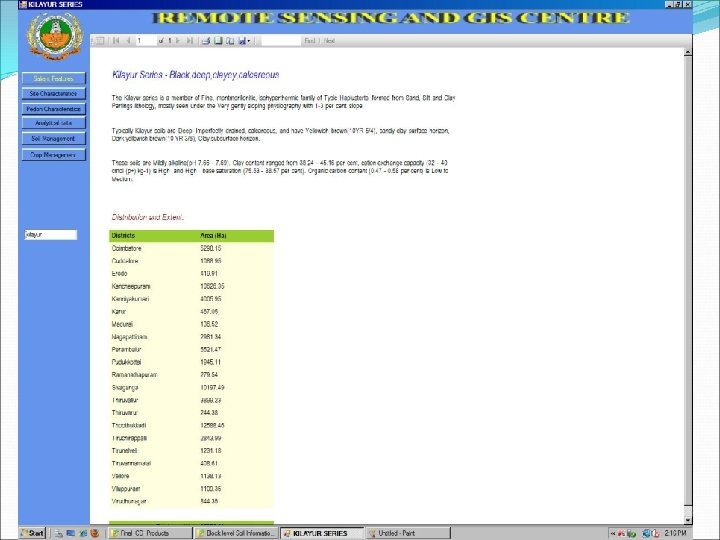Click the Next search result link
720x540 pixels.
point(329,41)
